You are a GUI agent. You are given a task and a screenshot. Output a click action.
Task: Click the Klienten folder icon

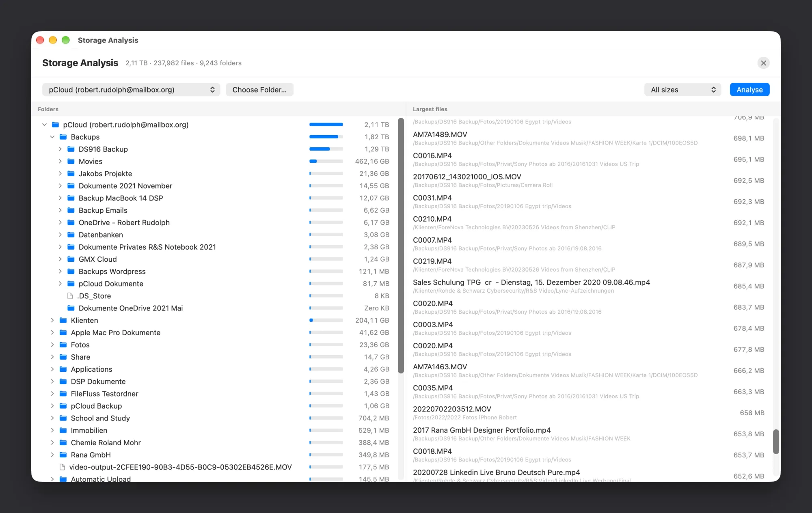(x=63, y=320)
